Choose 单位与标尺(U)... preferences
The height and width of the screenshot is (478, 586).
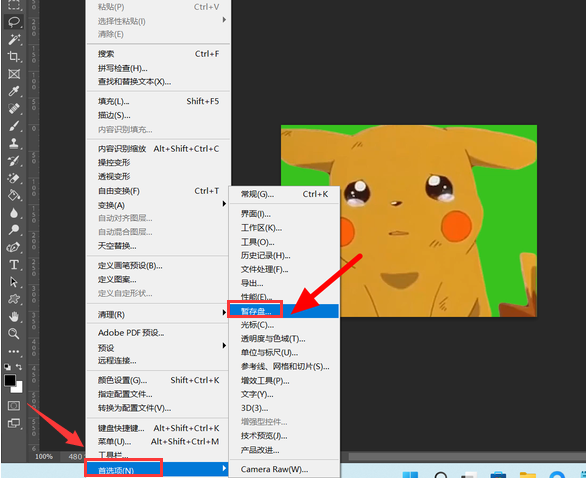point(284,353)
